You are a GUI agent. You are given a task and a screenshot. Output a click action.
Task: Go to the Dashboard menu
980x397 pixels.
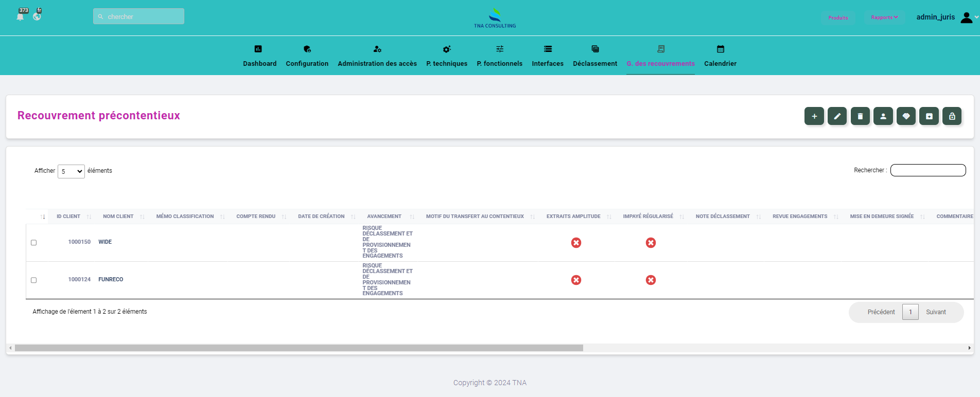coord(259,56)
